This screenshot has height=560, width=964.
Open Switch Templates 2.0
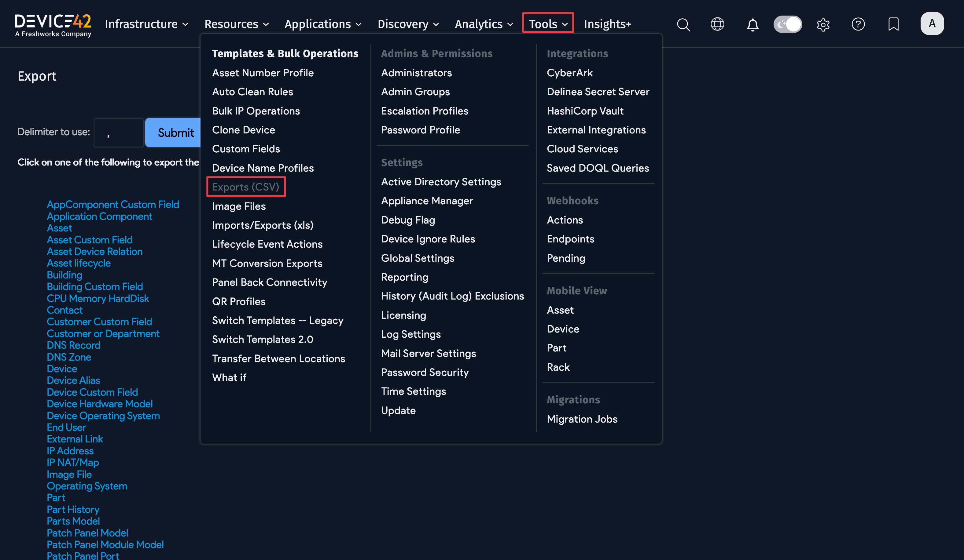coord(263,339)
